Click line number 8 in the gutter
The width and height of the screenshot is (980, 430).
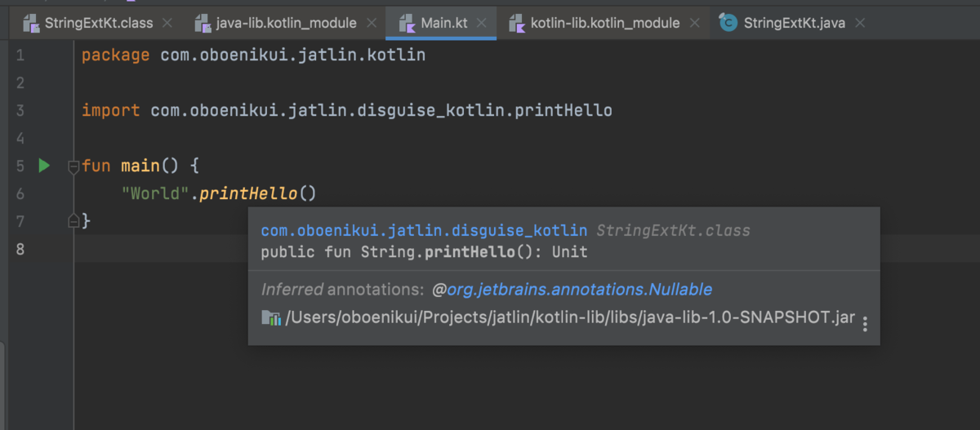(x=20, y=249)
